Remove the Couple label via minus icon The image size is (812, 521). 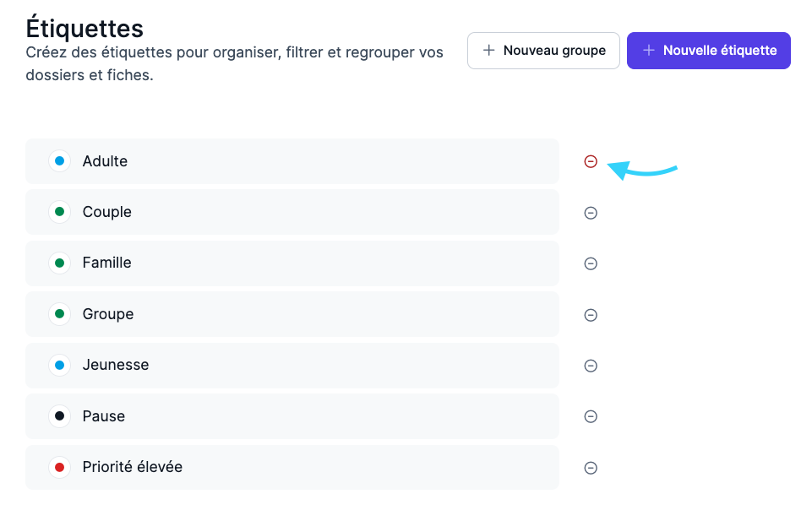click(591, 213)
